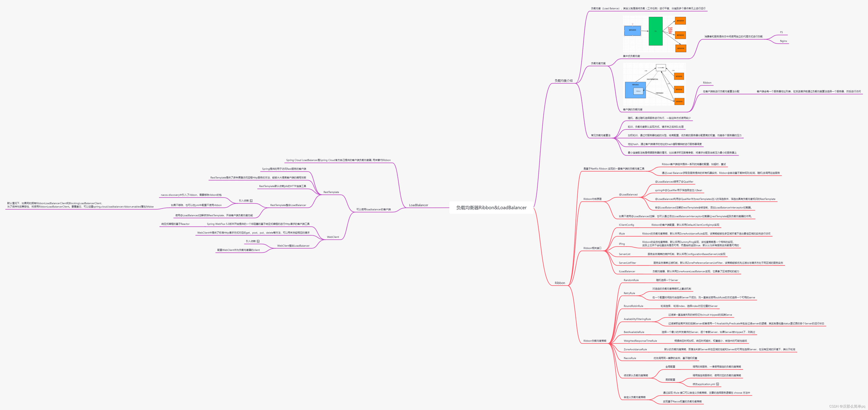Select the LoadBalancer main branch node
Image resolution: width=868 pixels, height=410 pixels.
(418, 205)
